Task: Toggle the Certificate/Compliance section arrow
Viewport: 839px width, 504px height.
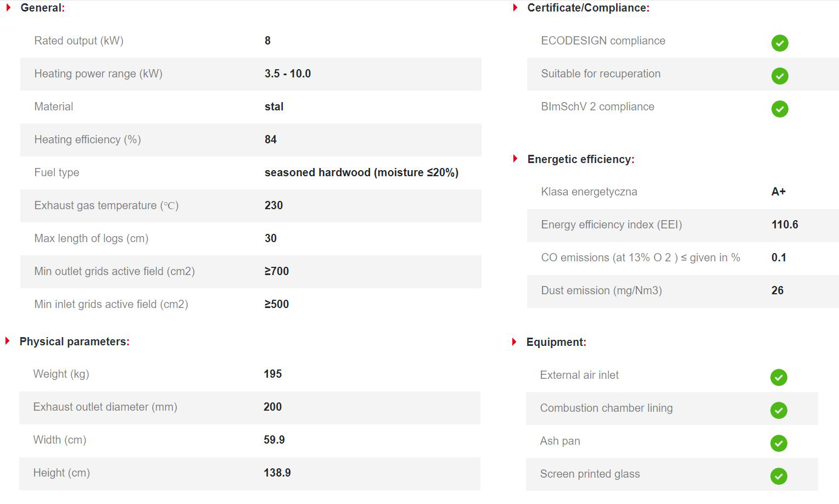Action: pyautogui.click(x=515, y=8)
